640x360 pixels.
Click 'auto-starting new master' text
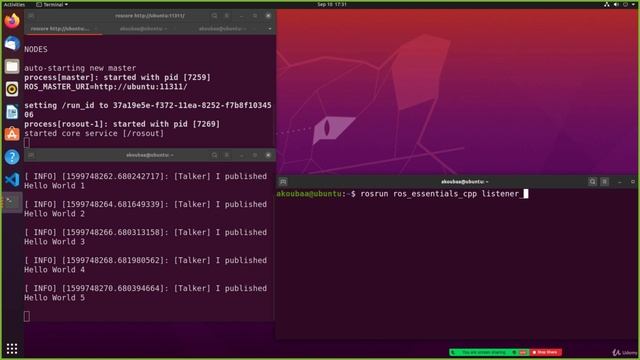coord(80,68)
